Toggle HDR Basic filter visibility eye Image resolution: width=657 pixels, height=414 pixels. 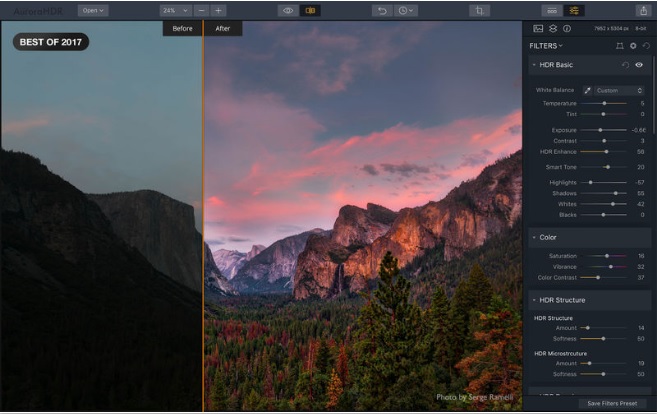(639, 65)
